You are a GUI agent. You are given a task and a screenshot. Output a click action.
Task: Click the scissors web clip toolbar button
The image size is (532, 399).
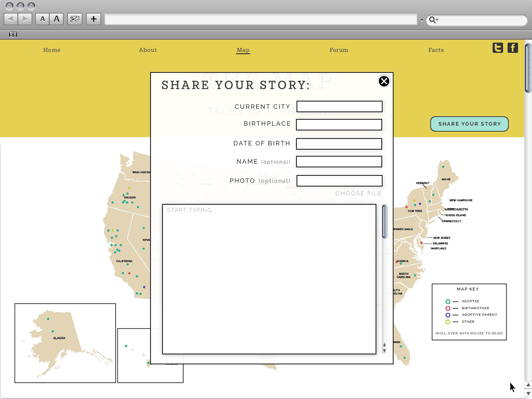[x=75, y=19]
